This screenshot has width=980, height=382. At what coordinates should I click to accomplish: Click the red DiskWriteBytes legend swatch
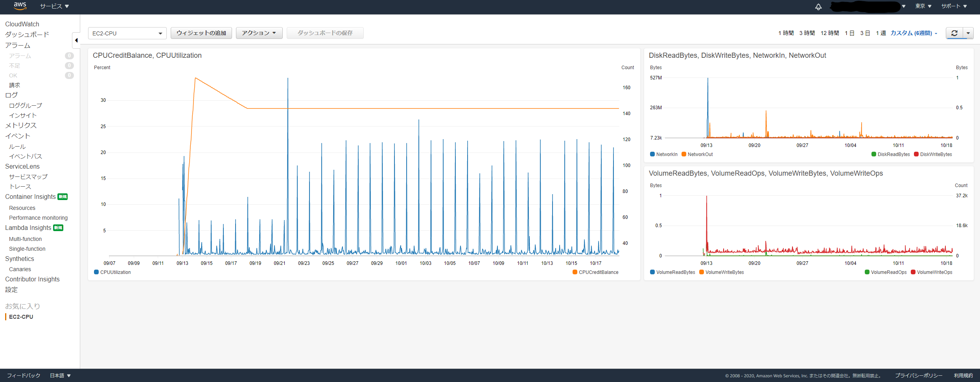click(916, 154)
